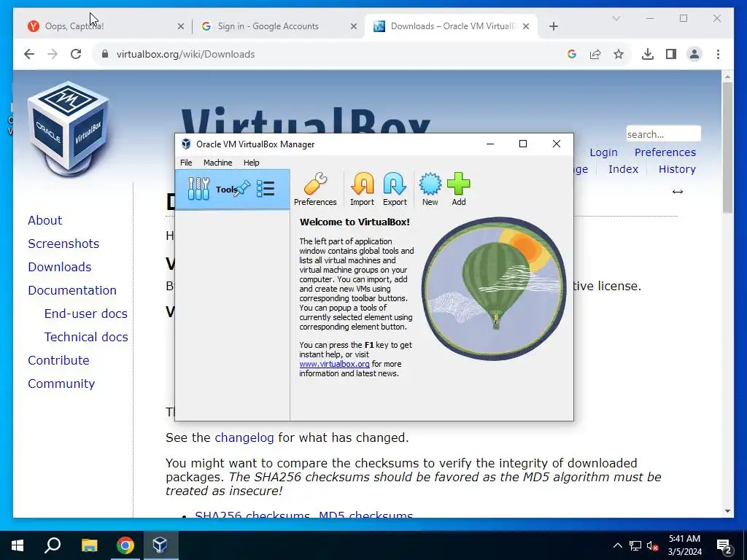Open the Index link on the website
The width and height of the screenshot is (747, 560).
[x=623, y=169]
